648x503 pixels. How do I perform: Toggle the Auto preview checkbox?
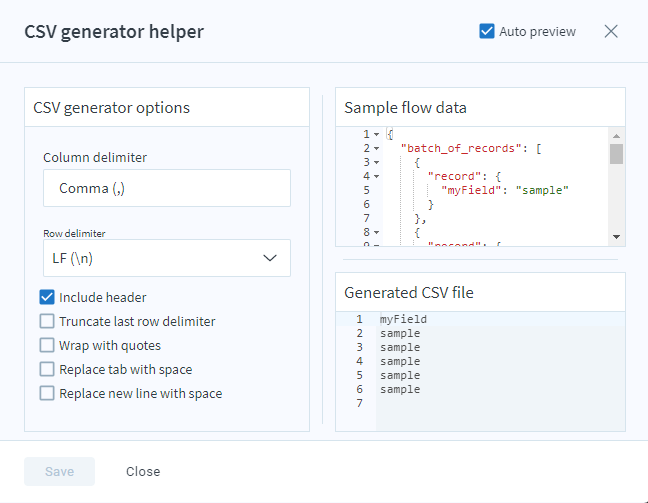click(486, 31)
